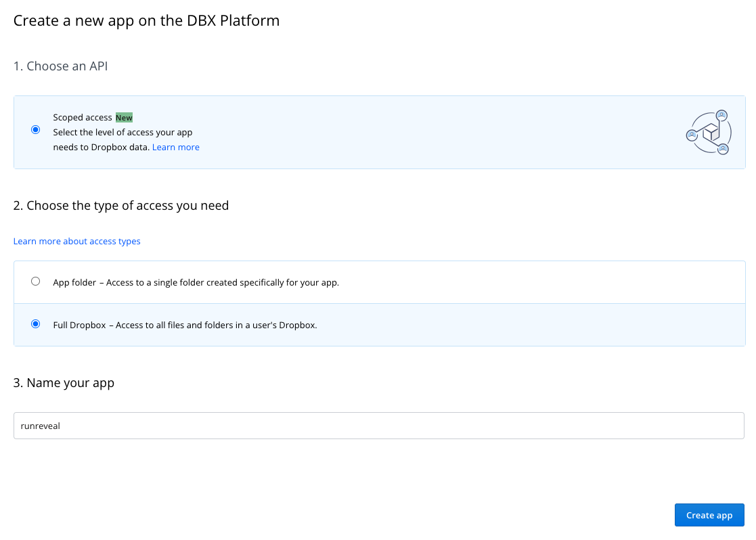Click the Create app button
Viewport: 756px width, 540px height.
(x=709, y=515)
